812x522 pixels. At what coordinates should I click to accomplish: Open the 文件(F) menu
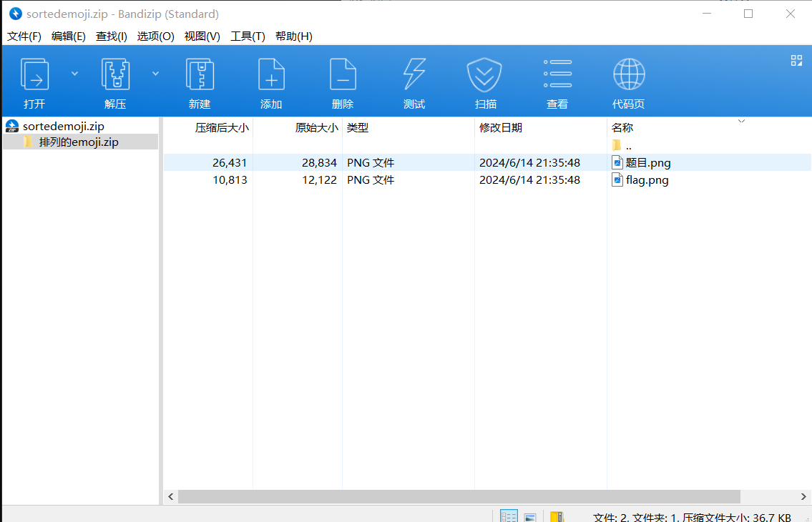pos(24,36)
